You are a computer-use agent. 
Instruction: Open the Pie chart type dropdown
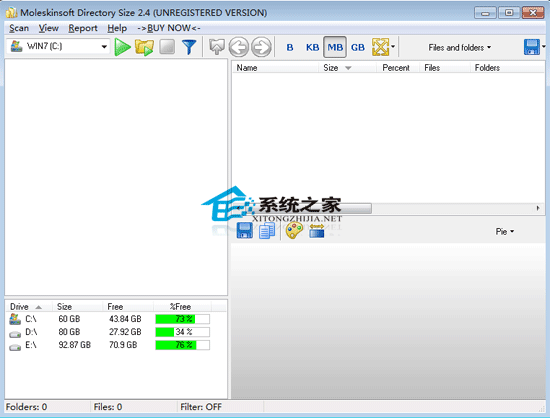[505, 231]
